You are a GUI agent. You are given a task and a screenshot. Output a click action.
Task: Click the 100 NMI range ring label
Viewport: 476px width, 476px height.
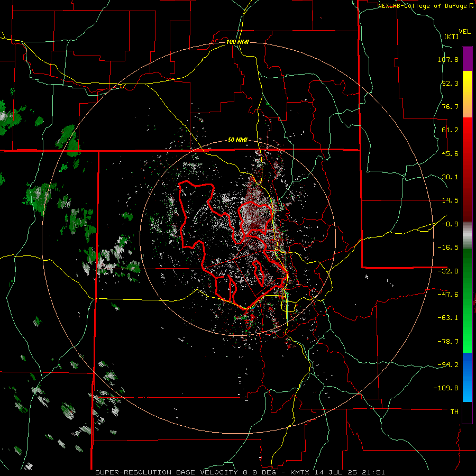coord(237,42)
